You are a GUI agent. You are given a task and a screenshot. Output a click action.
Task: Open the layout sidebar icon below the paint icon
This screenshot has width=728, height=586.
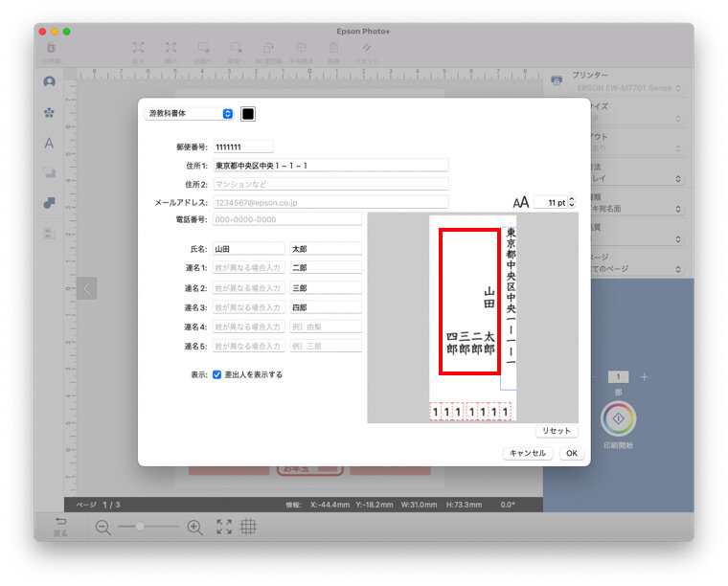[x=49, y=234]
